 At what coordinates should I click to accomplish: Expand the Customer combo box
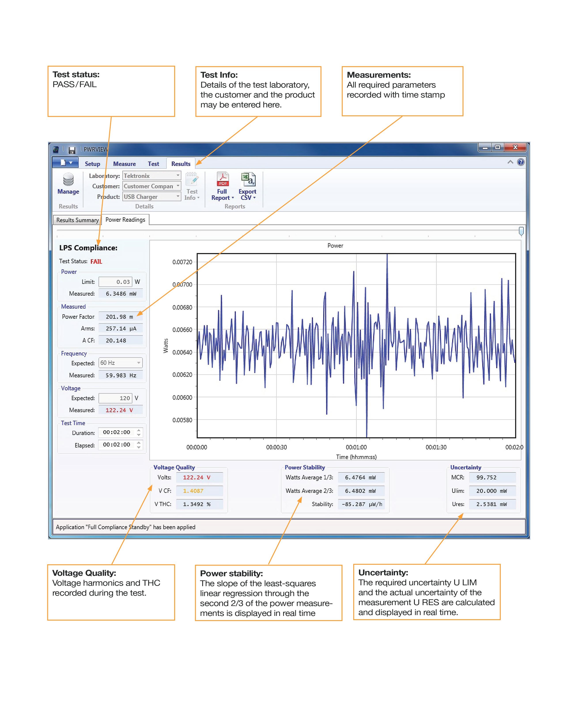click(178, 186)
